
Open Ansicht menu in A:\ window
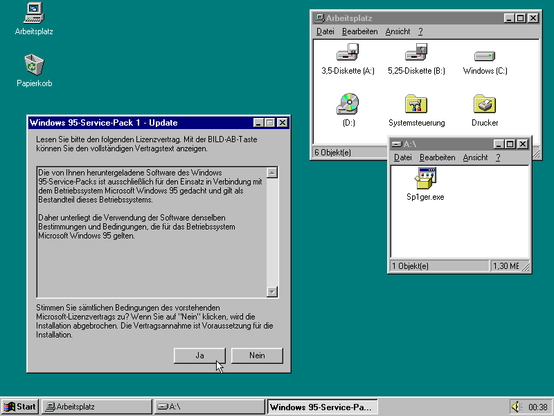point(476,158)
